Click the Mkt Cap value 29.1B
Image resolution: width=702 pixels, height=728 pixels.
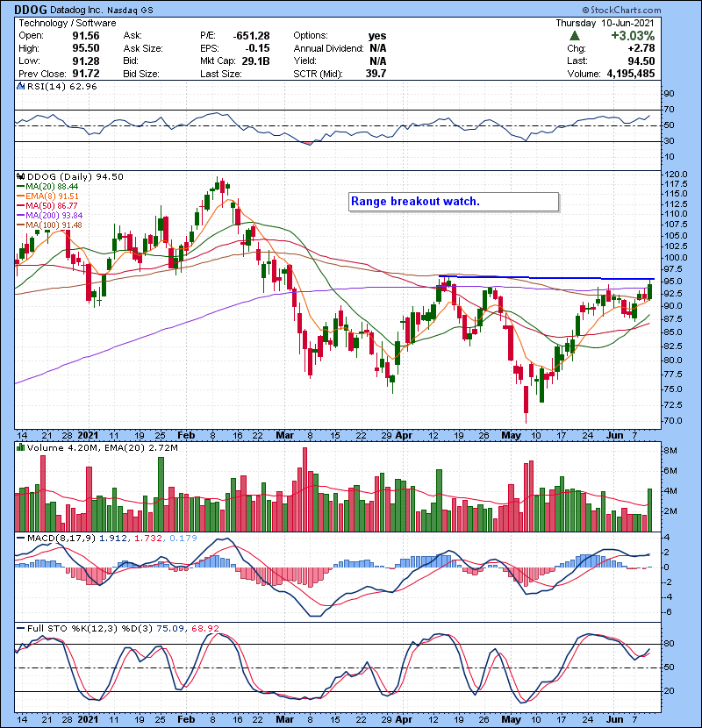[256, 61]
